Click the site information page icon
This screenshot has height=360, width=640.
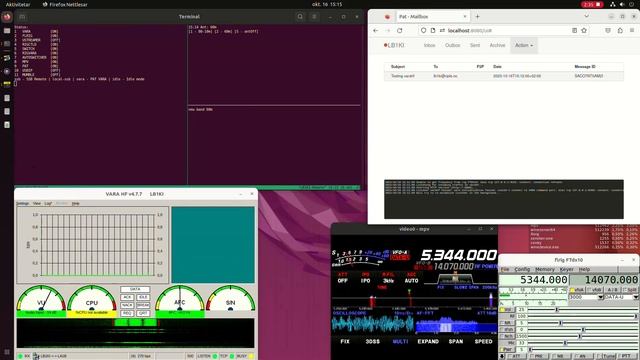tap(433, 31)
